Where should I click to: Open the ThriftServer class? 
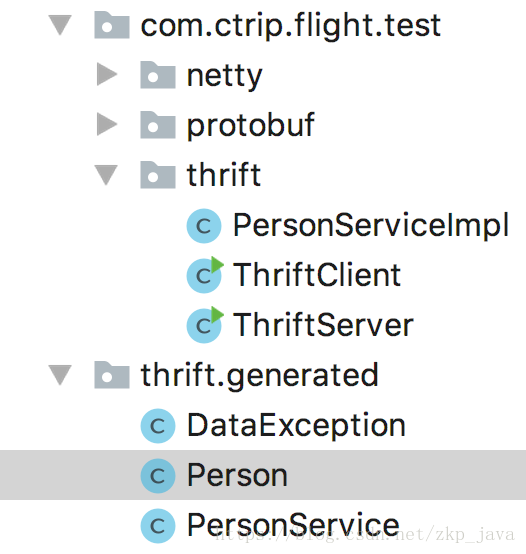pyautogui.click(x=323, y=325)
